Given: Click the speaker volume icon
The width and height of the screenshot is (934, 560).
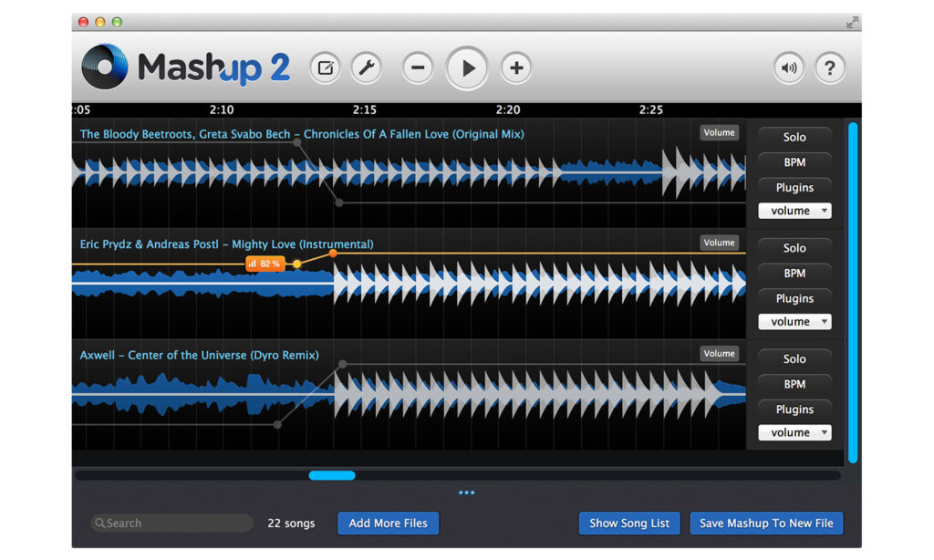Looking at the screenshot, I should 789,67.
